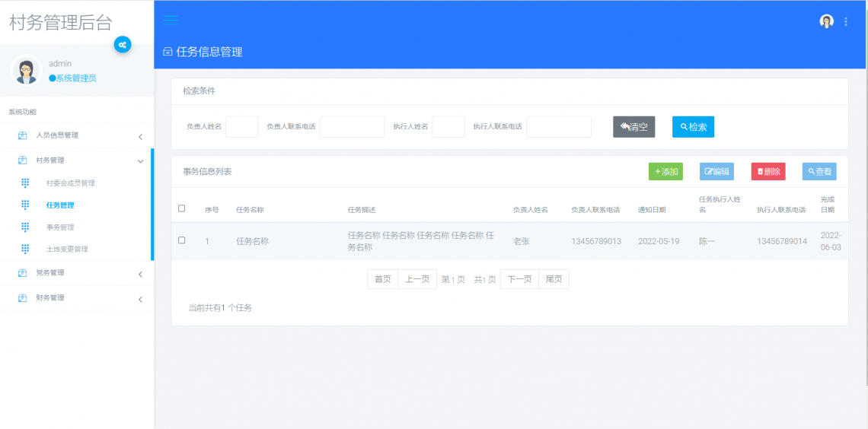The width and height of the screenshot is (868, 429).
Task: Click the icon next to 人员信息管理
Action: [23, 135]
